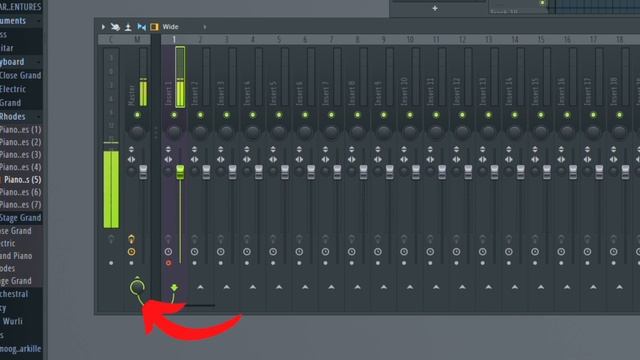The image size is (640, 360).
Task: Select Piano..es (7) preset in browser
Action: 21,204
